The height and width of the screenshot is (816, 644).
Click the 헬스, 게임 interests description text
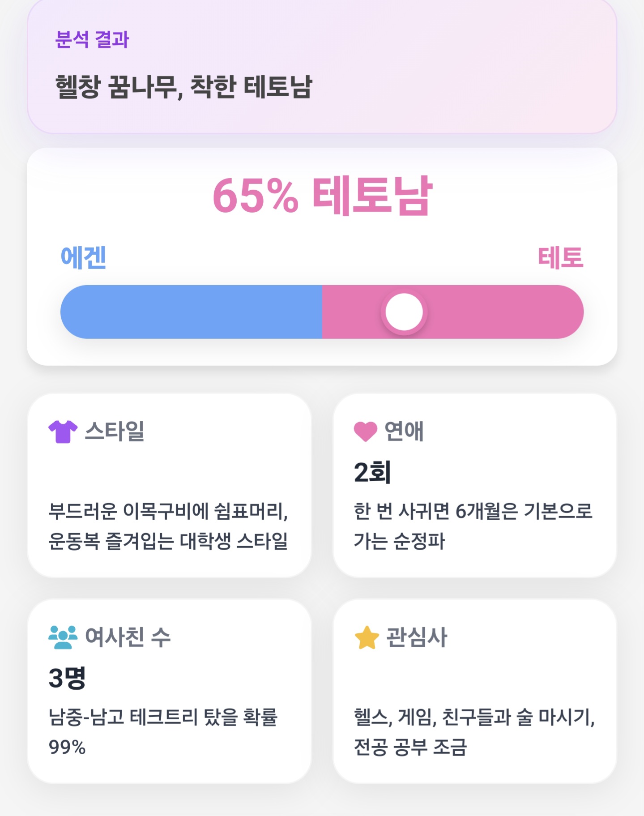tap(474, 732)
